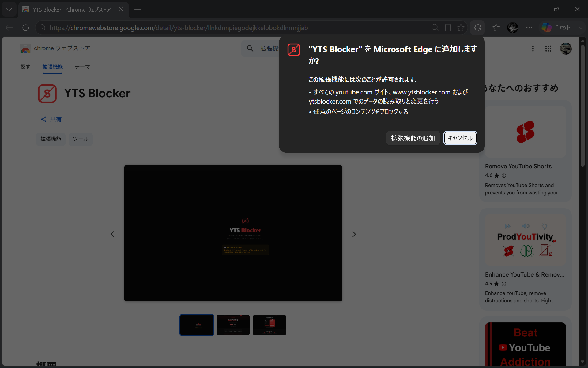588x368 pixels.
Task: Click the web store search field
Action: pyautogui.click(x=260, y=48)
